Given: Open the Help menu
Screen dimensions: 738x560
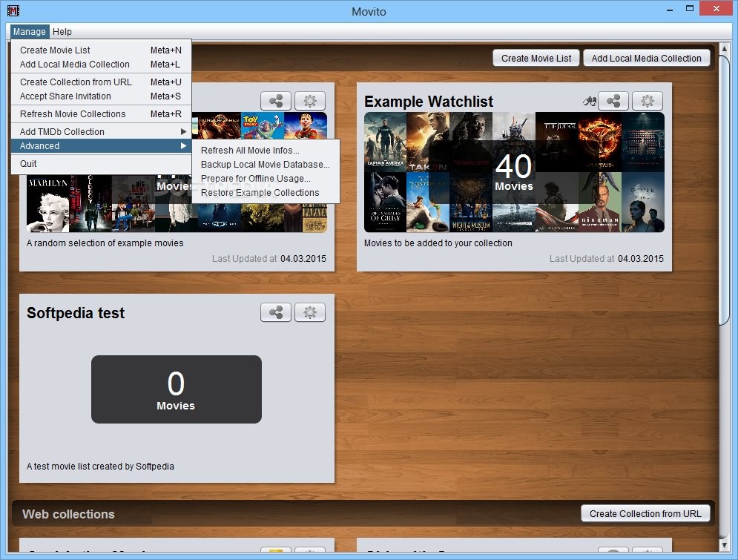Looking at the screenshot, I should [x=62, y=32].
